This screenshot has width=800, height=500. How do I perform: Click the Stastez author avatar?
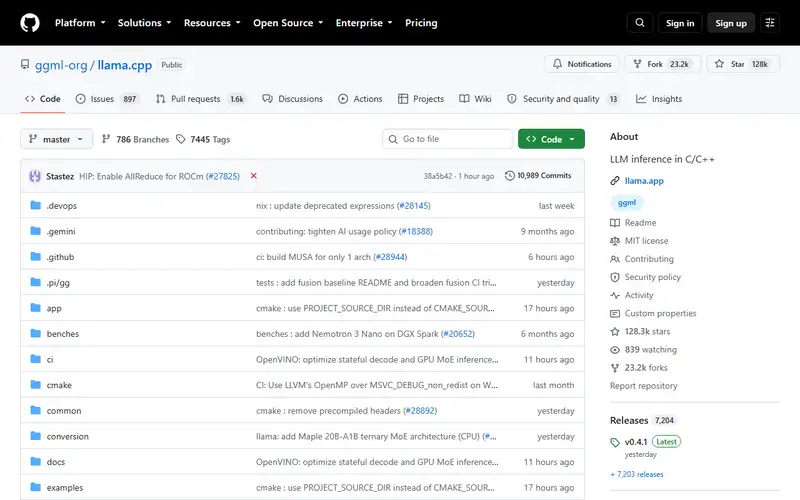(x=35, y=176)
